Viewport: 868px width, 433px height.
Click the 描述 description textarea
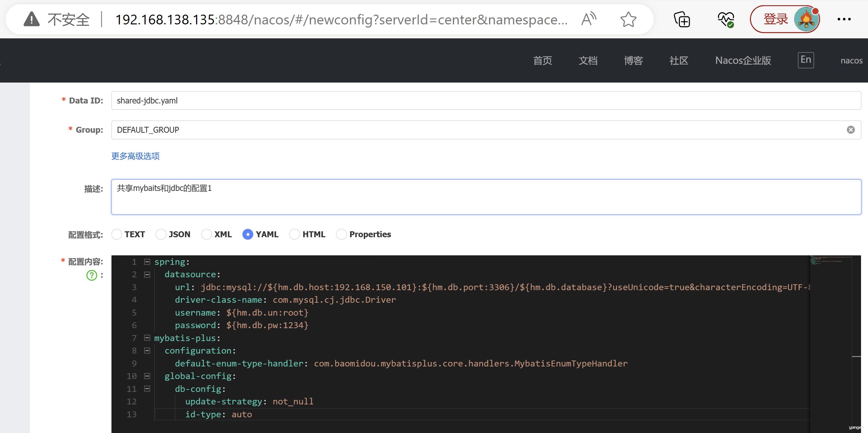pyautogui.click(x=486, y=197)
